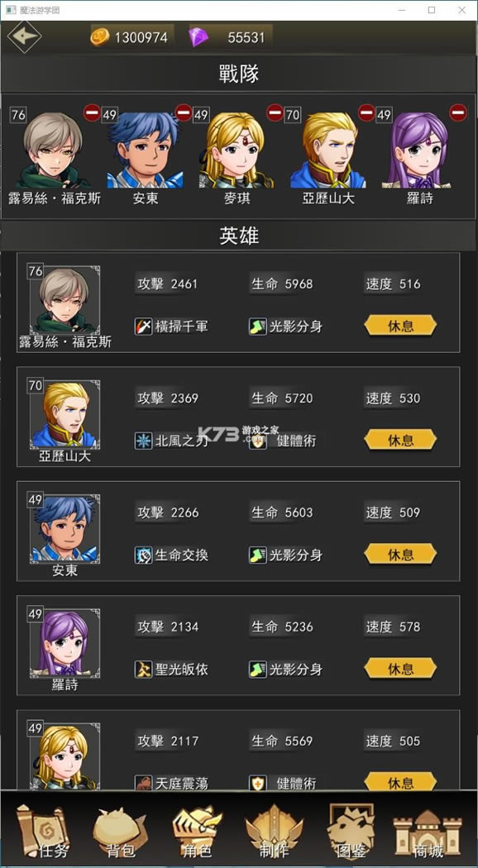Click the back arrow diamond icon
478x868 pixels.
coord(24,37)
